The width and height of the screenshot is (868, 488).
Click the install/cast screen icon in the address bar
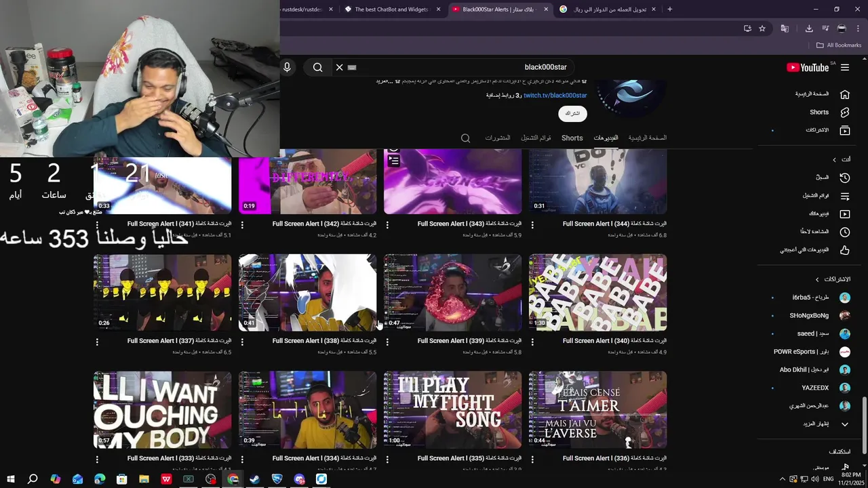(x=747, y=28)
